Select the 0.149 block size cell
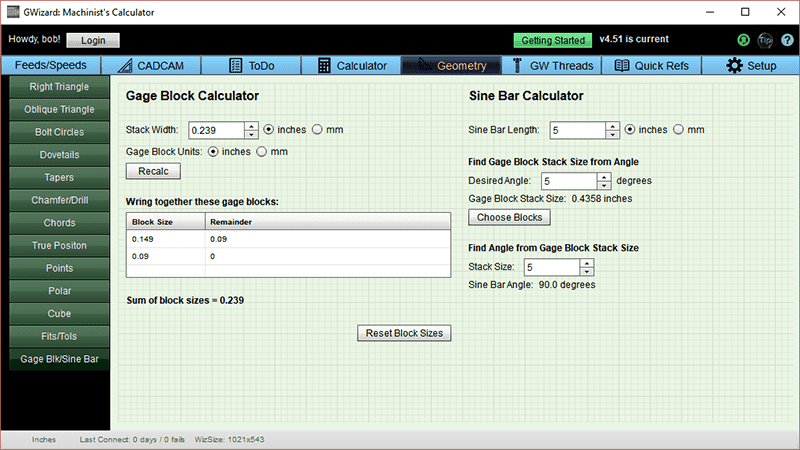Image resolution: width=800 pixels, height=450 pixels. 166,239
